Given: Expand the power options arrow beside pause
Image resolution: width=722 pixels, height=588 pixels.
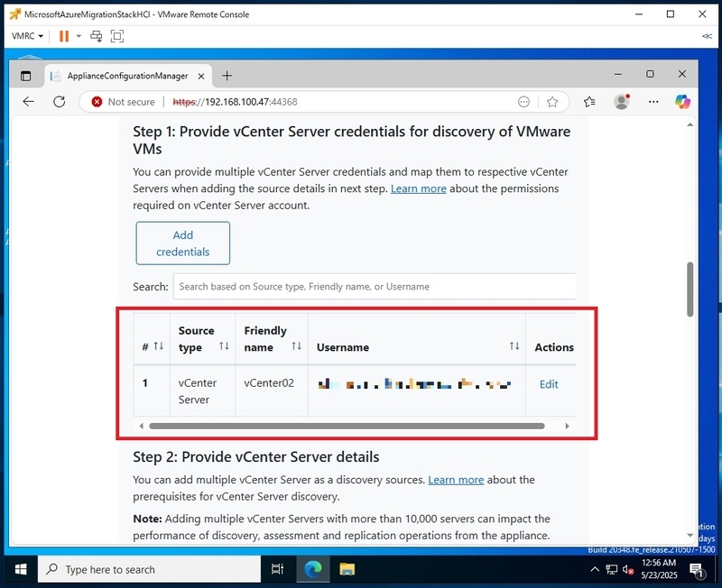Looking at the screenshot, I should point(79,36).
